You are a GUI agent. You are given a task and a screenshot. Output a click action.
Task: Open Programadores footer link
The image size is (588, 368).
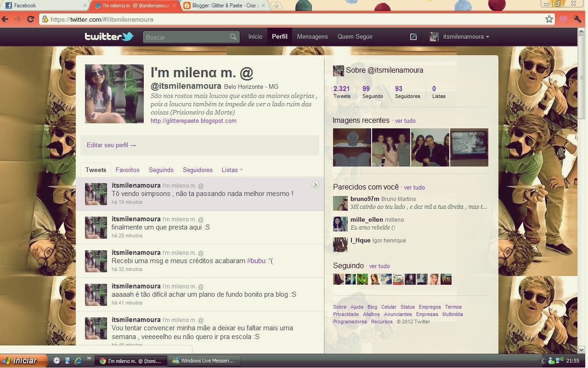[350, 322]
